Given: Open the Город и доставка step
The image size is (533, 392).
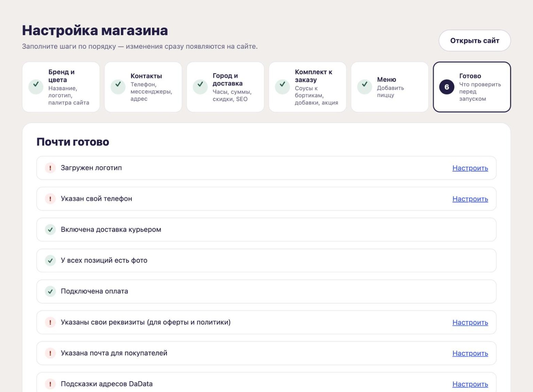Looking at the screenshot, I should [x=225, y=87].
